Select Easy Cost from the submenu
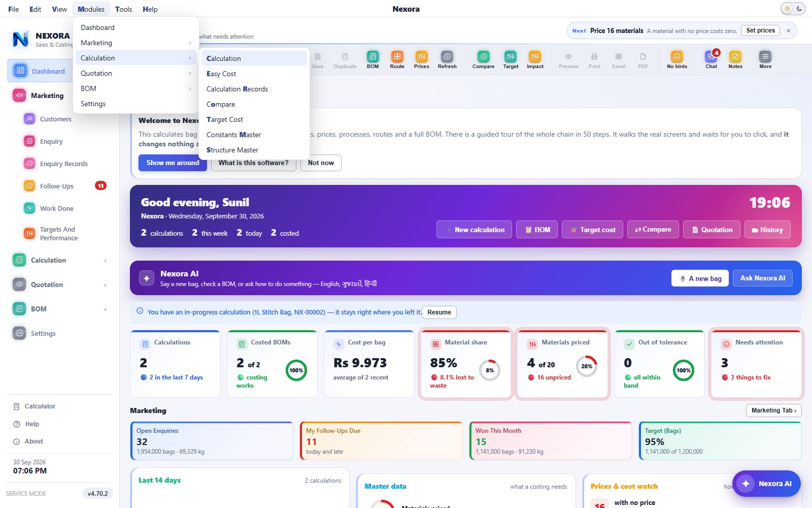 [x=254, y=74]
